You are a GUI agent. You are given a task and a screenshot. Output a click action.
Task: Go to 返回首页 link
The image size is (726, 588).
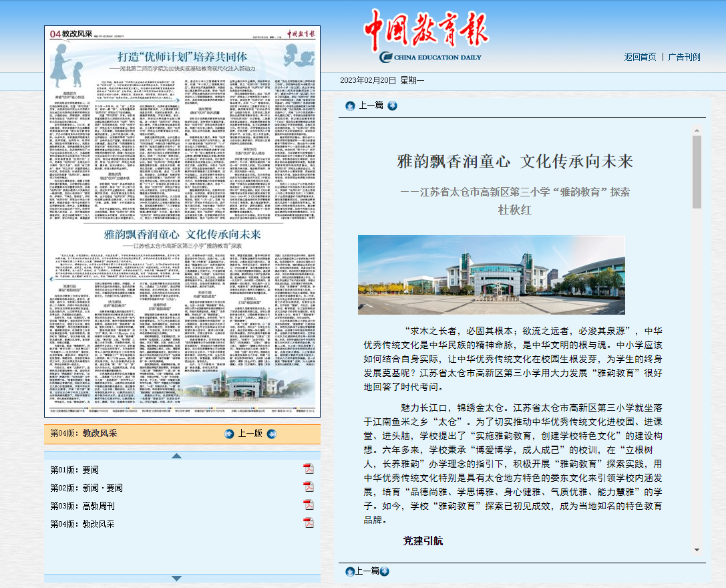tap(640, 57)
